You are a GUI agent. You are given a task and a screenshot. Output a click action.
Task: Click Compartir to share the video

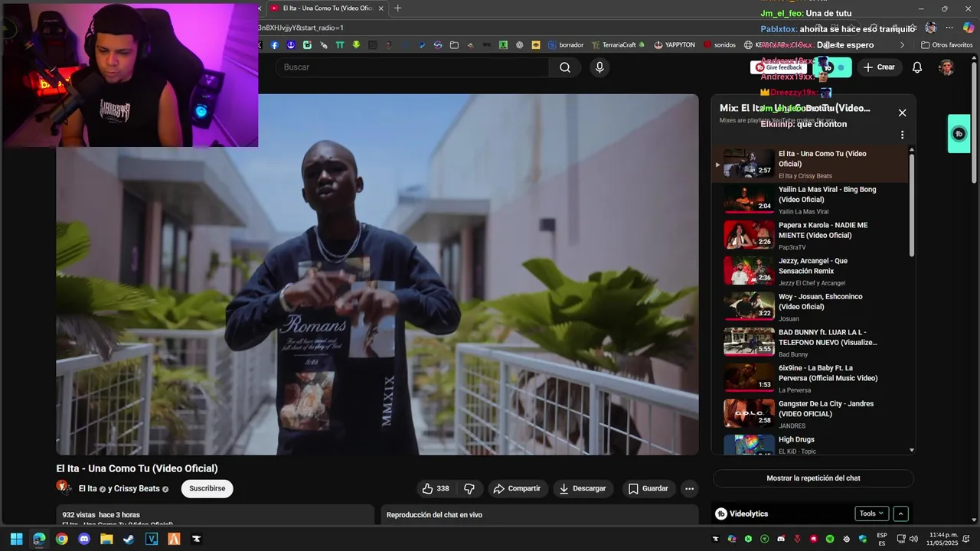click(517, 488)
